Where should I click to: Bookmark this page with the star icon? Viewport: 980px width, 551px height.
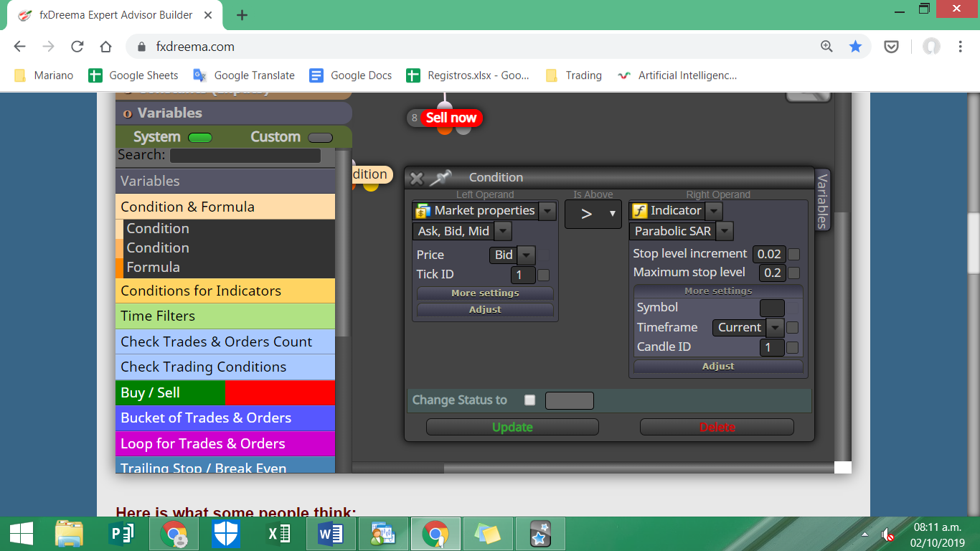855,47
